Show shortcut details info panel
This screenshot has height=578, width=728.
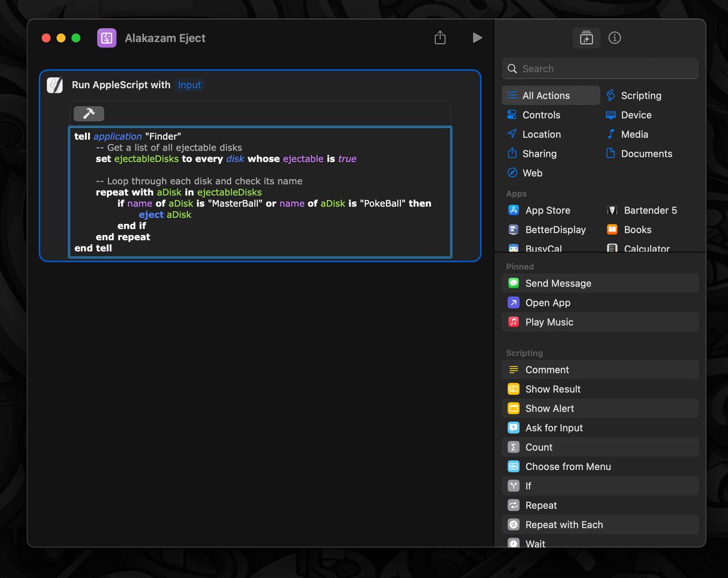(615, 38)
